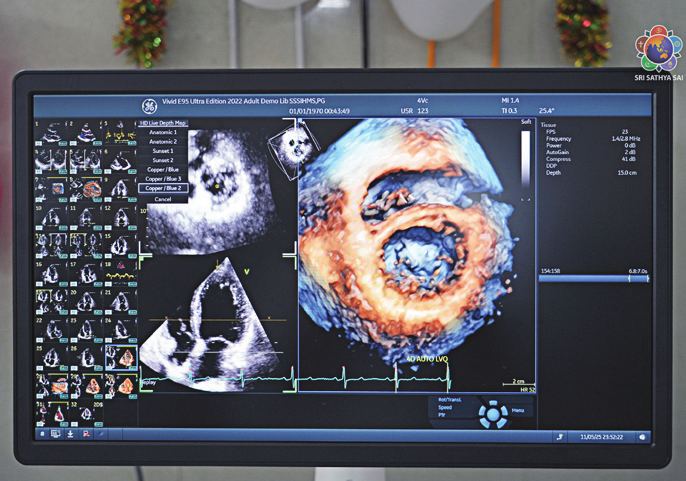Open thumbnail number 21
Screen dimensions: 686x481
(x=121, y=302)
